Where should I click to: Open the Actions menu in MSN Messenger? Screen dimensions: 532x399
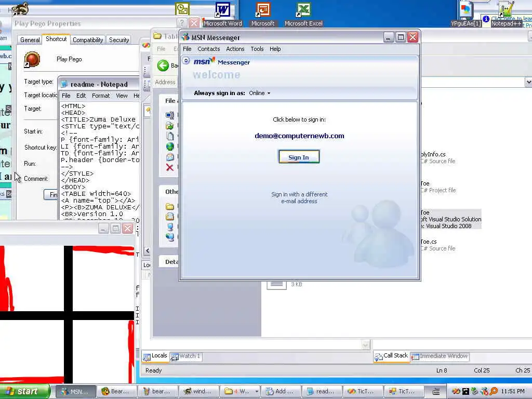pyautogui.click(x=235, y=49)
